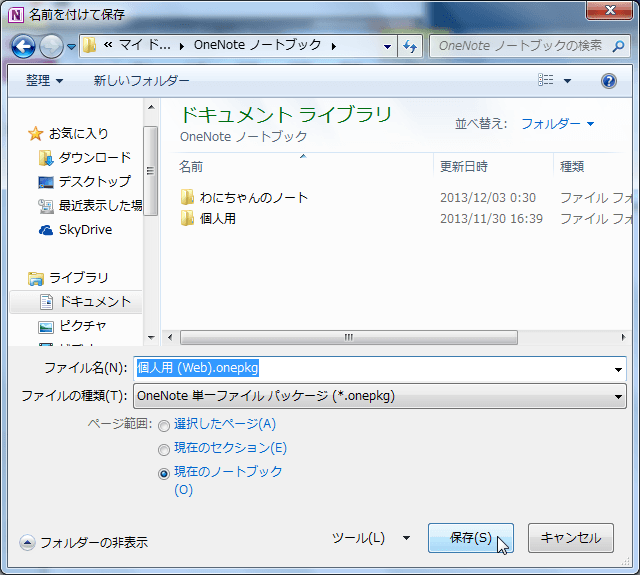Click the デスクトップ monitor icon
The height and width of the screenshot is (575, 640).
(x=46, y=182)
